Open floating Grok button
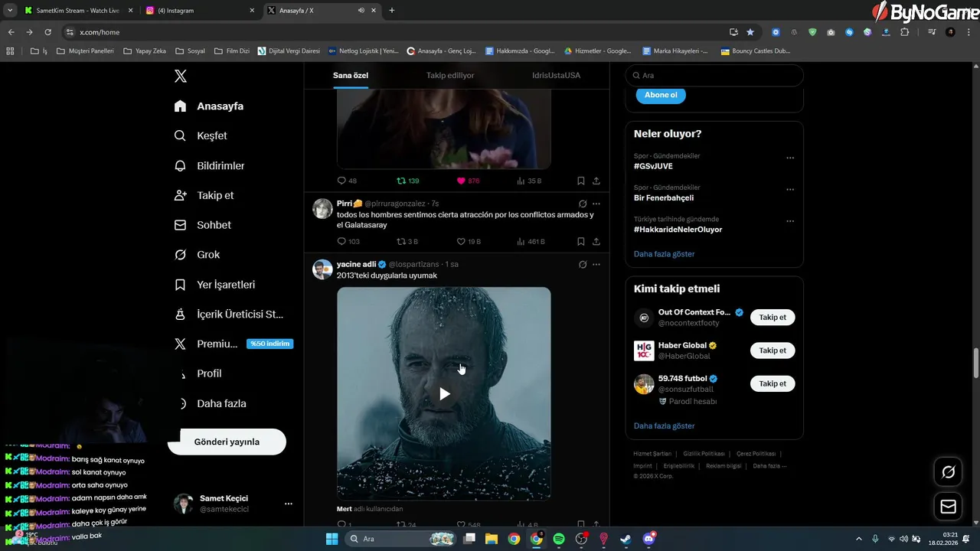Screen dimensions: 980x551 pyautogui.click(x=948, y=472)
